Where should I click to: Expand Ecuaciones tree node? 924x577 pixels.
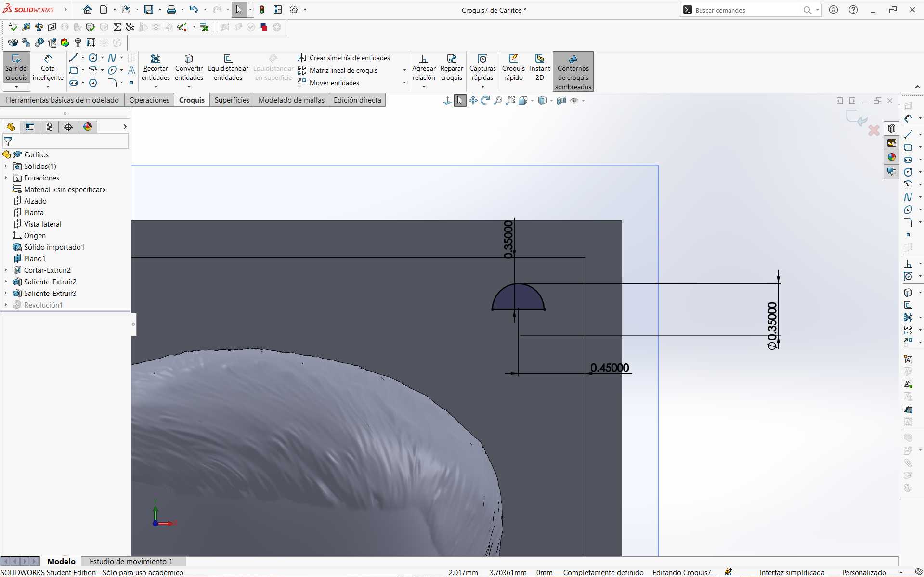[x=6, y=178]
